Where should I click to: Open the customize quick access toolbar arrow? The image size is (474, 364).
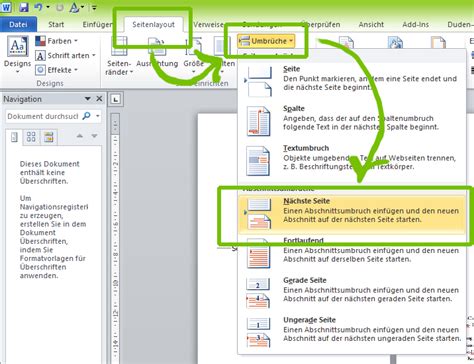pyautogui.click(x=94, y=7)
